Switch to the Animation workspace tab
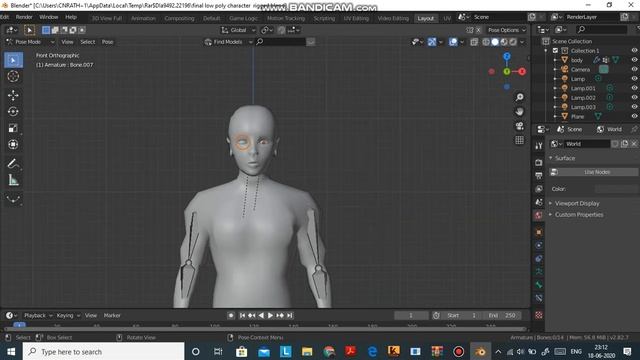Viewport: 640px width, 360px height. coord(143,18)
